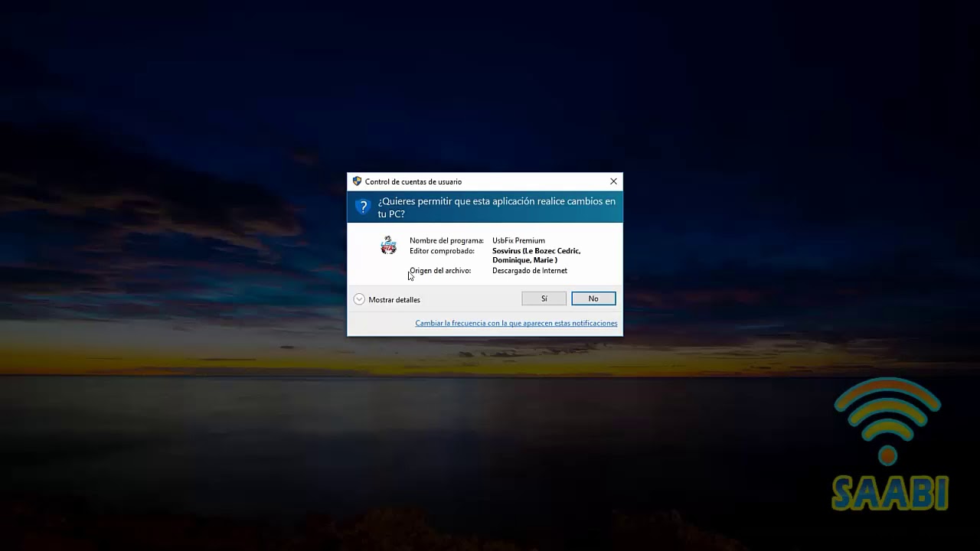Screen dimensions: 980x551
Task: Click the blue question mark shield icon
Action: click(x=363, y=207)
